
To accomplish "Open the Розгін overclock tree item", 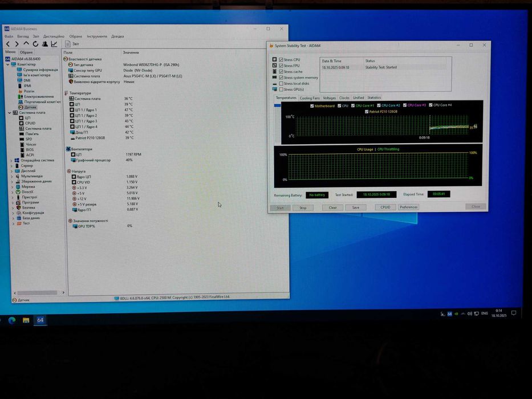I will pyautogui.click(x=26, y=91).
